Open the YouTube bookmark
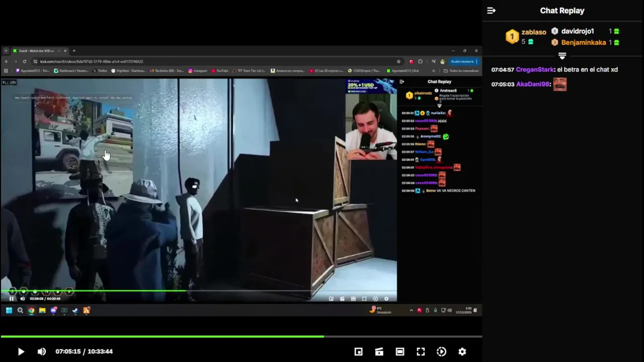Image resolution: width=644 pixels, height=362 pixels. coord(220,70)
